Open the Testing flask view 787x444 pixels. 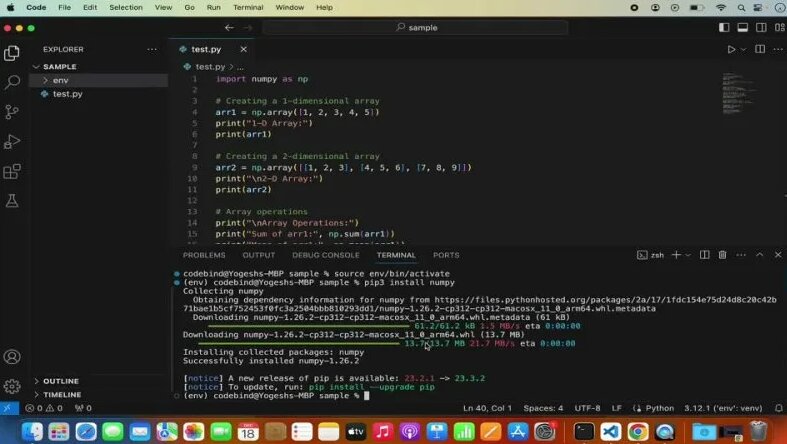click(12, 201)
